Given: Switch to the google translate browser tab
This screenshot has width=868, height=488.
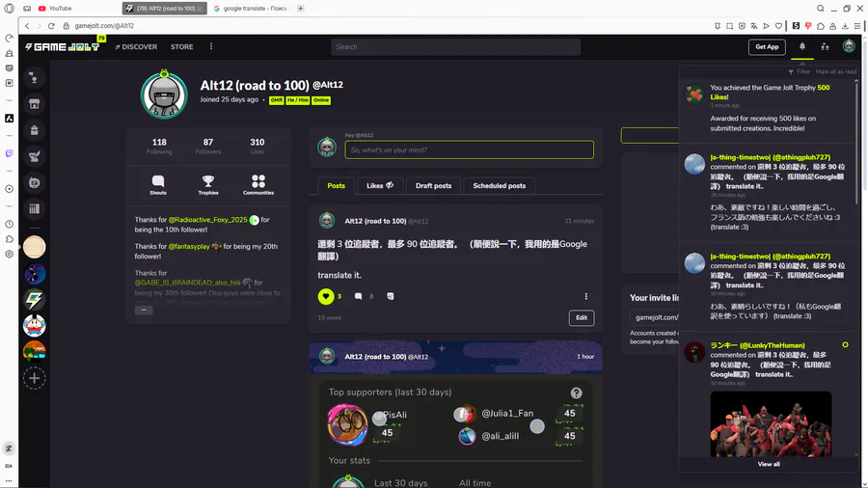Looking at the screenshot, I should pos(251,9).
